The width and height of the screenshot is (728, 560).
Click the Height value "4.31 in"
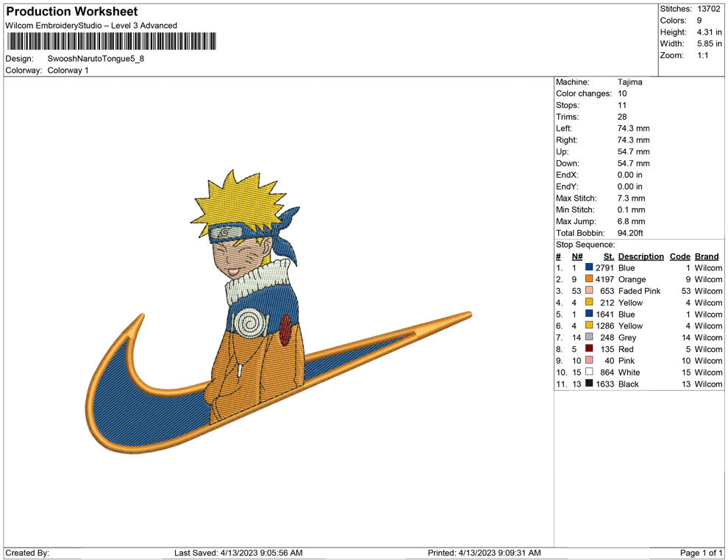(709, 32)
